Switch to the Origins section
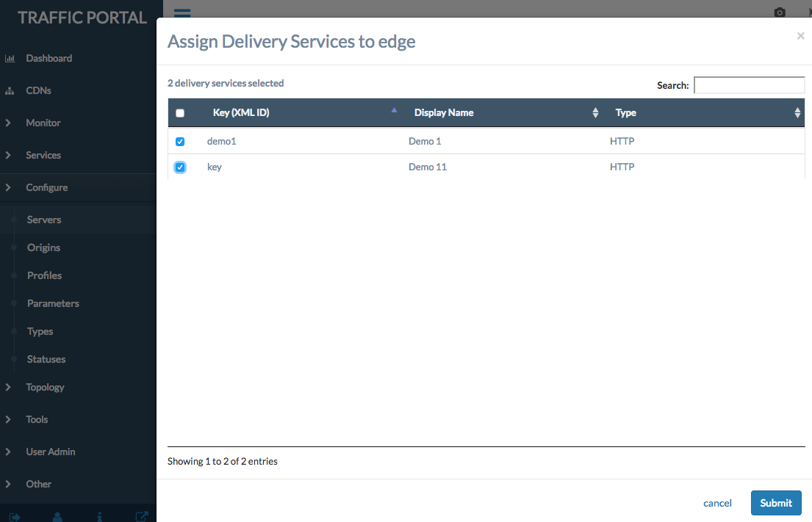 tap(43, 247)
